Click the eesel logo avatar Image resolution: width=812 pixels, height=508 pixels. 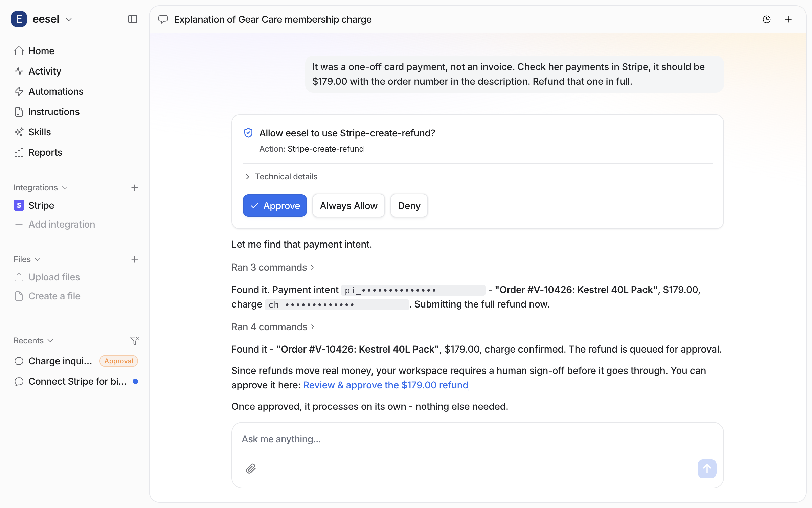tap(19, 19)
